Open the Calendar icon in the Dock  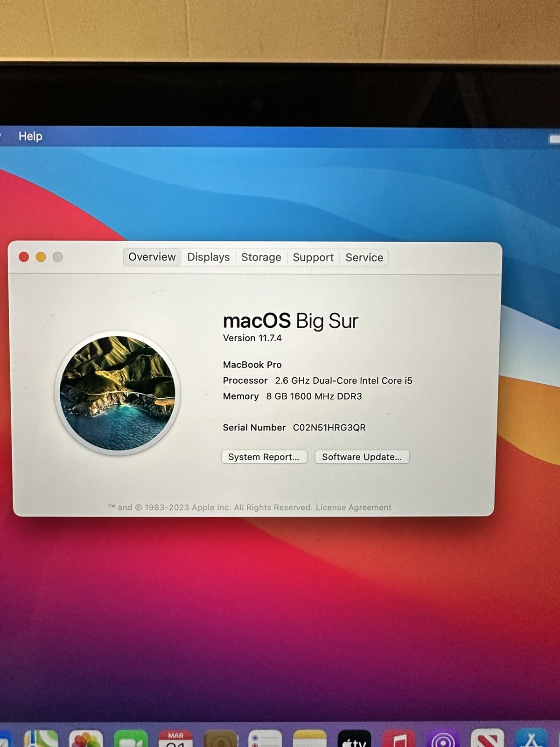(175, 739)
